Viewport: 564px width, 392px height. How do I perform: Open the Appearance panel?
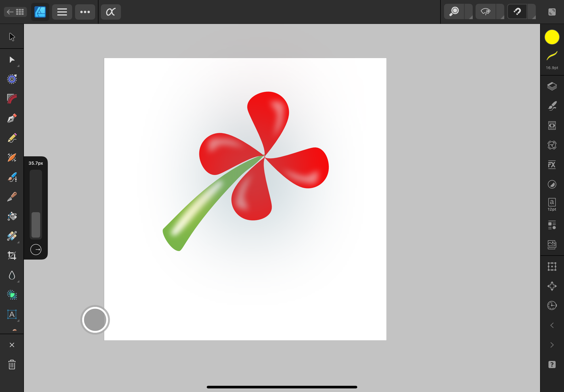click(552, 125)
